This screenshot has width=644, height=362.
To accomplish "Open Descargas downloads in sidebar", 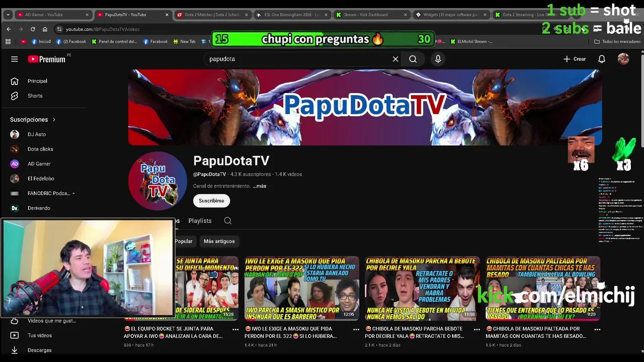I will click(x=39, y=350).
